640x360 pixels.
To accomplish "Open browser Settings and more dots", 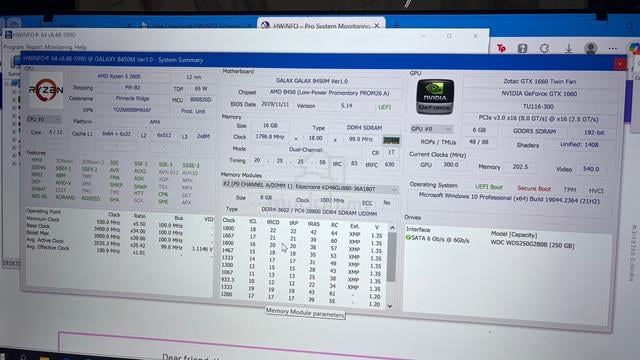I will 612,49.
